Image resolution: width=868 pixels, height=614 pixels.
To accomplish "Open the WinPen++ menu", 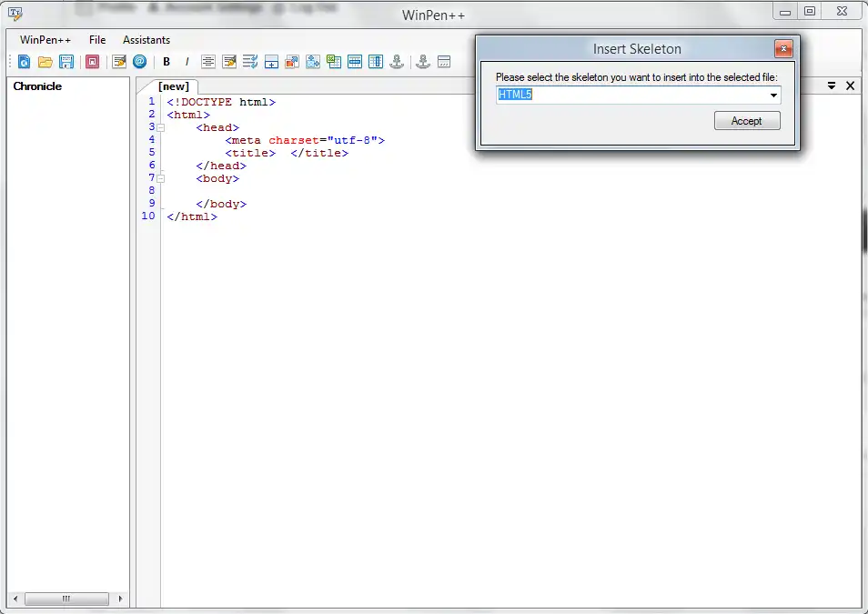I will (x=45, y=40).
